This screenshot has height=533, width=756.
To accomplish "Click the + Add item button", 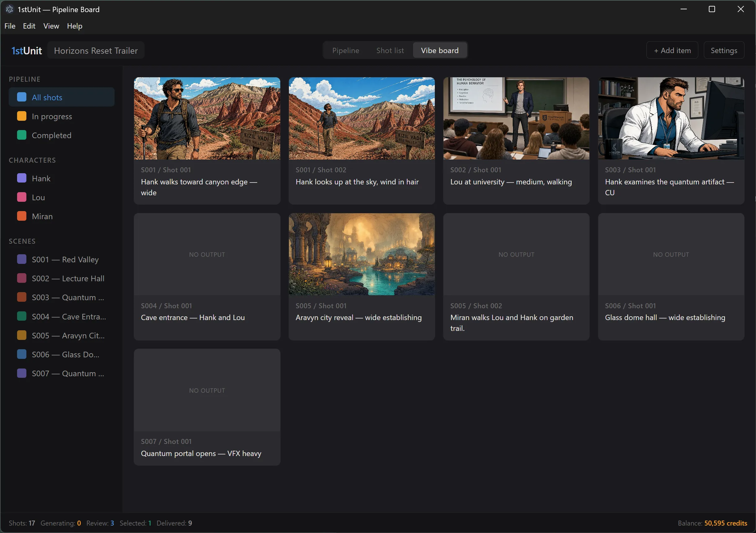I will click(672, 50).
